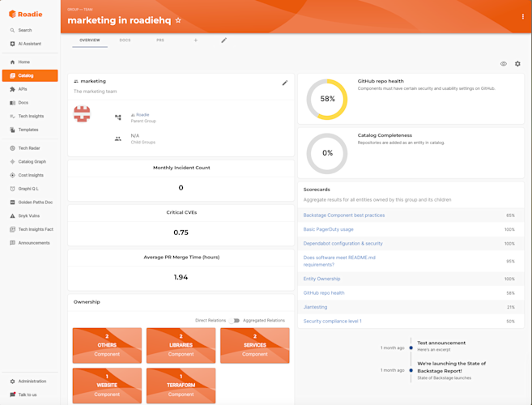This screenshot has width=532, height=405.
Task: Click Monthly Incident Count value 0
Action: (181, 188)
